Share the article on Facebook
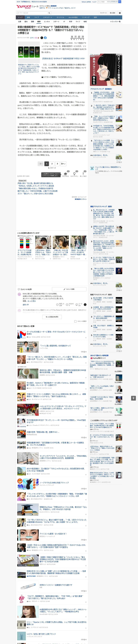Viewport: 138px width, 644px height. (x=45, y=38)
